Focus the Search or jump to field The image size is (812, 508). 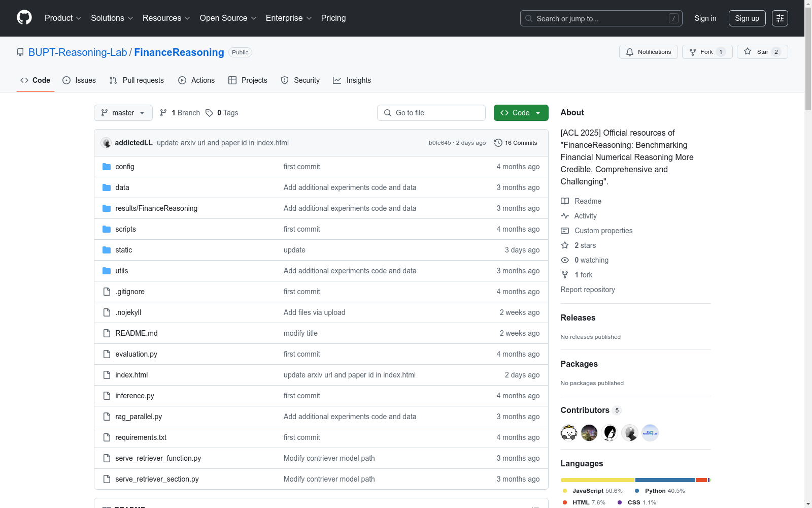pos(601,18)
